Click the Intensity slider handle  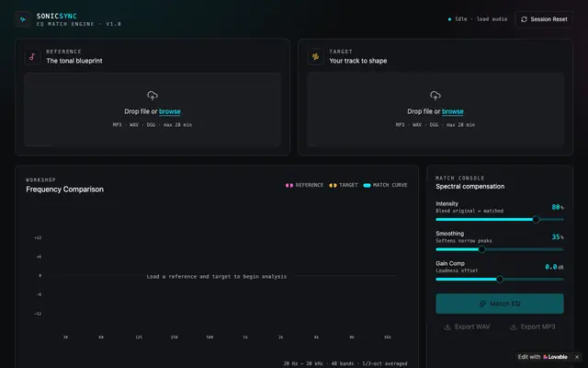tap(536, 219)
